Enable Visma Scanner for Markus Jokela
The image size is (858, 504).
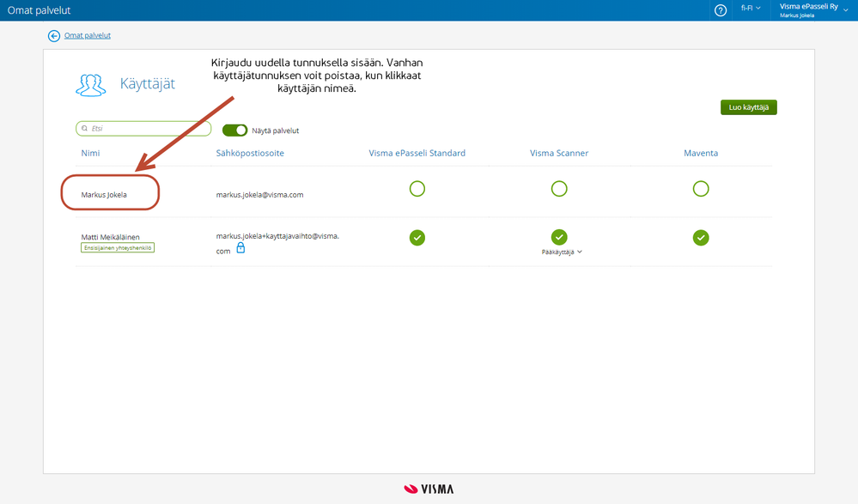558,189
